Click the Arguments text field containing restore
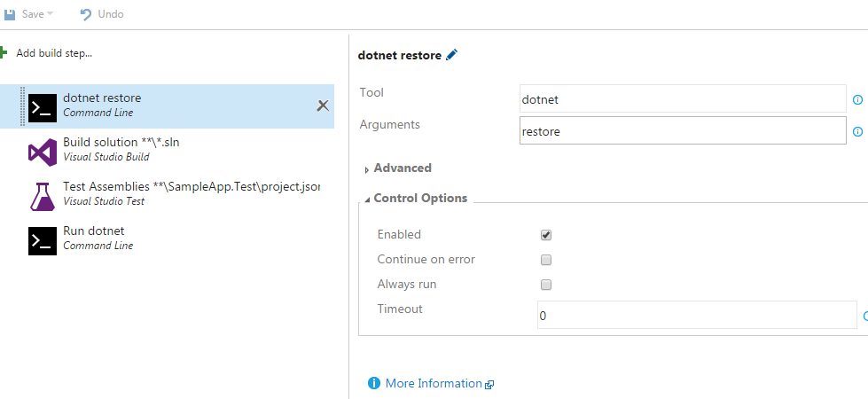This screenshot has height=399, width=868. click(683, 131)
